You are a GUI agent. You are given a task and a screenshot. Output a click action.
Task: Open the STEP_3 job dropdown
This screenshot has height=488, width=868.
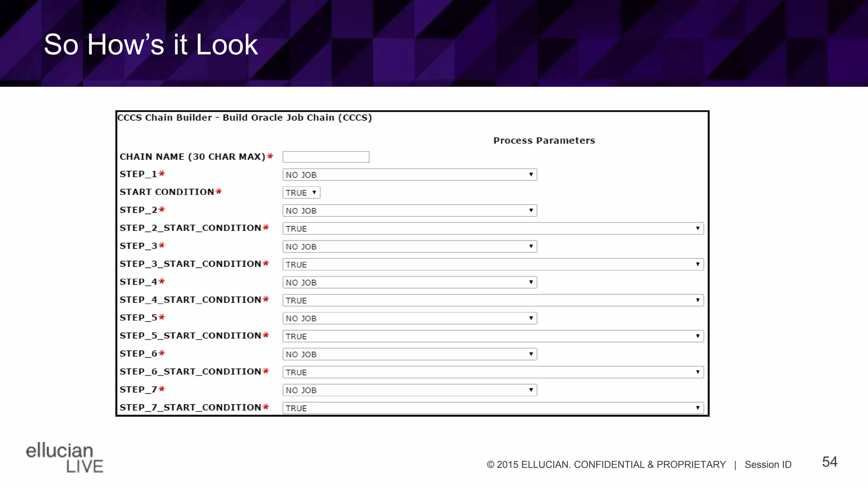pyautogui.click(x=409, y=247)
